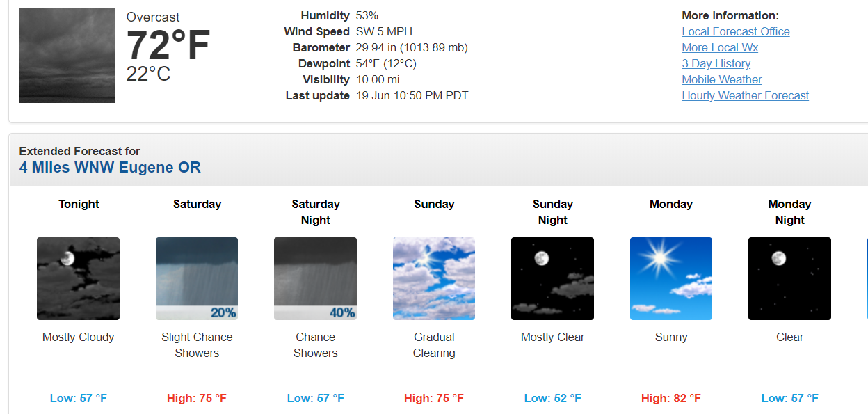Click Saturday's slight chance showers icon
This screenshot has height=414, width=868.
click(x=197, y=278)
